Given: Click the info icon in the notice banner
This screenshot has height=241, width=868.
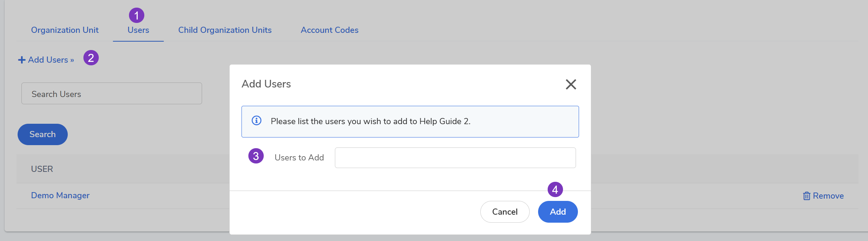Looking at the screenshot, I should click(256, 121).
